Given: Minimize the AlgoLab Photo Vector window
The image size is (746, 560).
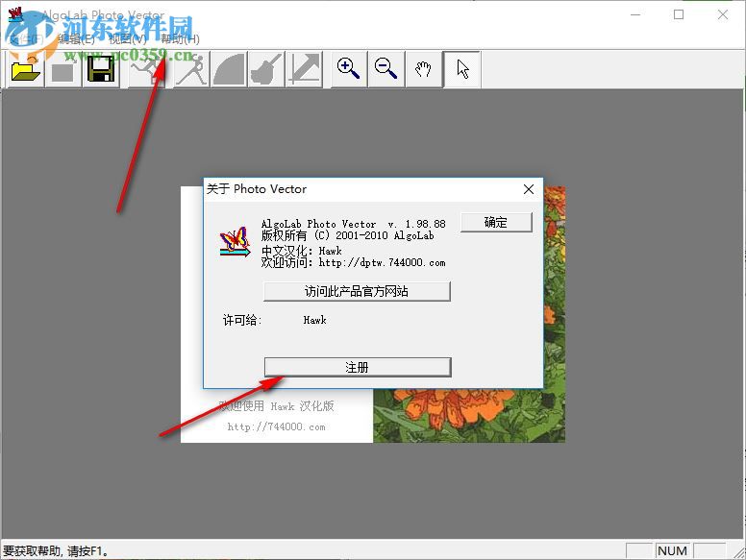Looking at the screenshot, I should coord(635,14).
